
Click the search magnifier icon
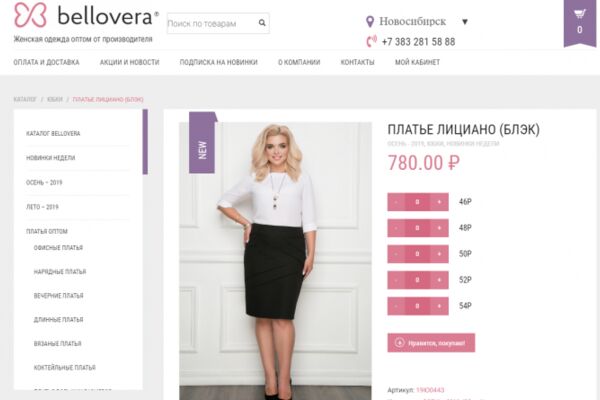pos(262,23)
